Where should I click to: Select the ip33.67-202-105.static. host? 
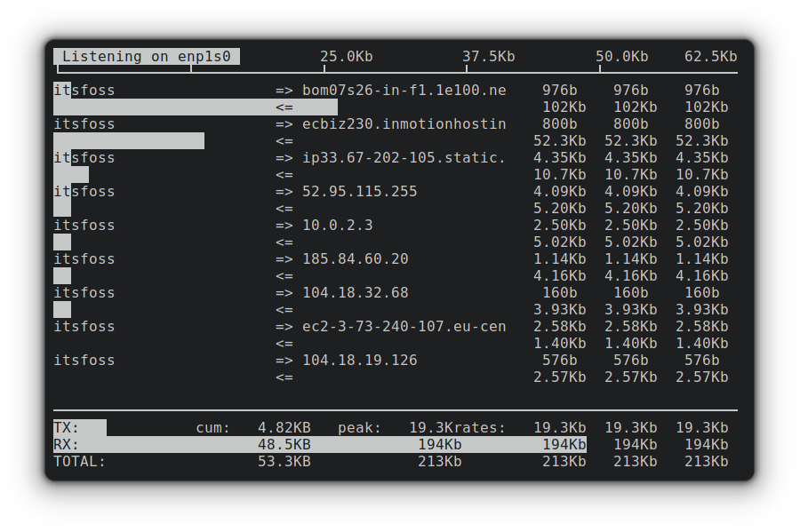click(404, 158)
